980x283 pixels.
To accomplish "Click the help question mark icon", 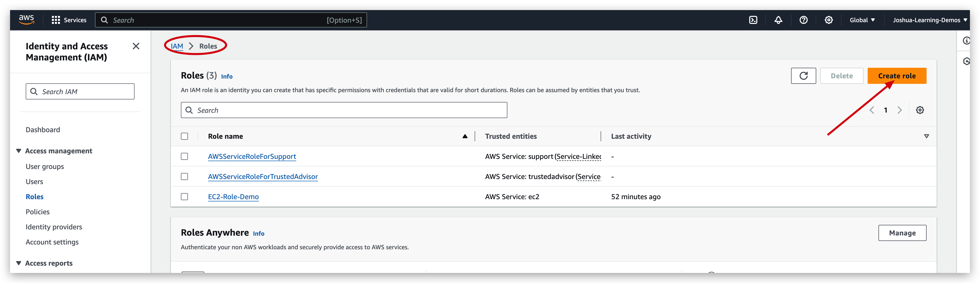I will pos(803,20).
